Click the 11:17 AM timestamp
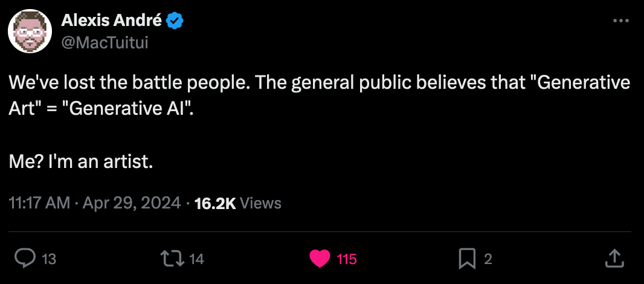 (39, 203)
